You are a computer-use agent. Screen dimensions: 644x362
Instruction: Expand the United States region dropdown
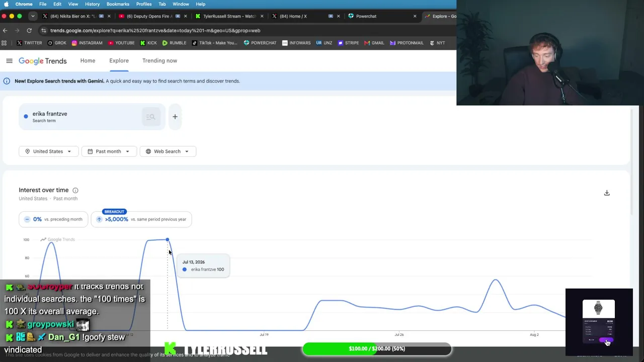point(48,151)
